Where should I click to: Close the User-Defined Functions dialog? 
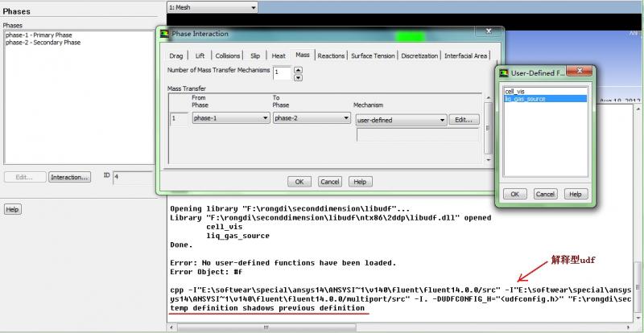(580, 71)
